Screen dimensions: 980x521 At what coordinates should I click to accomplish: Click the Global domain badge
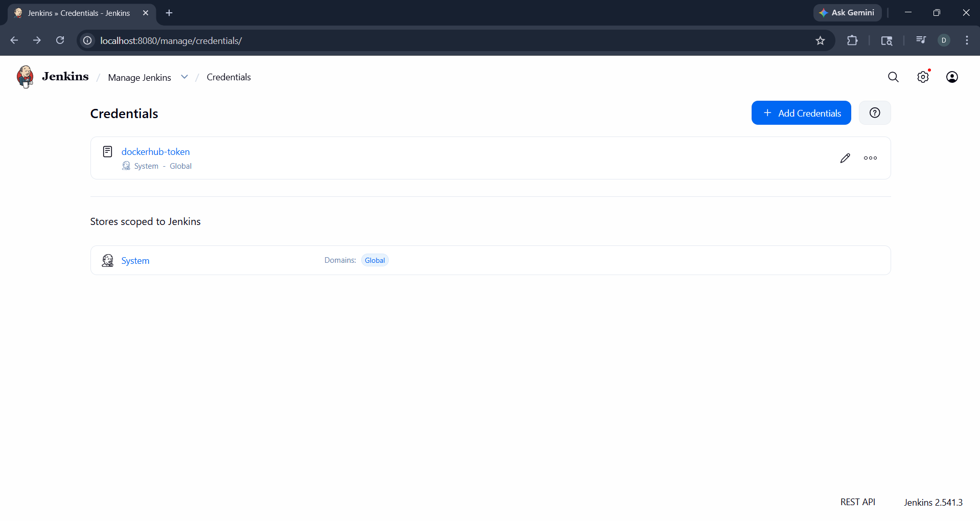[375, 260]
